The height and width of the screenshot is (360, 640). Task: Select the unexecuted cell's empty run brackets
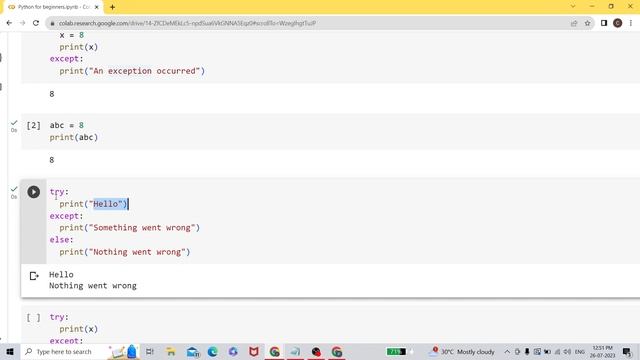[33, 317]
